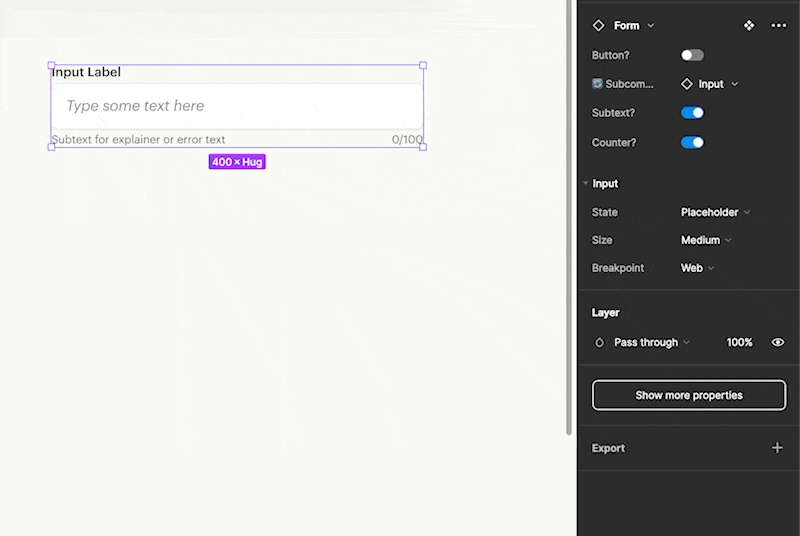Turn off the Counter? toggle
The height and width of the screenshot is (536, 800).
click(x=692, y=142)
